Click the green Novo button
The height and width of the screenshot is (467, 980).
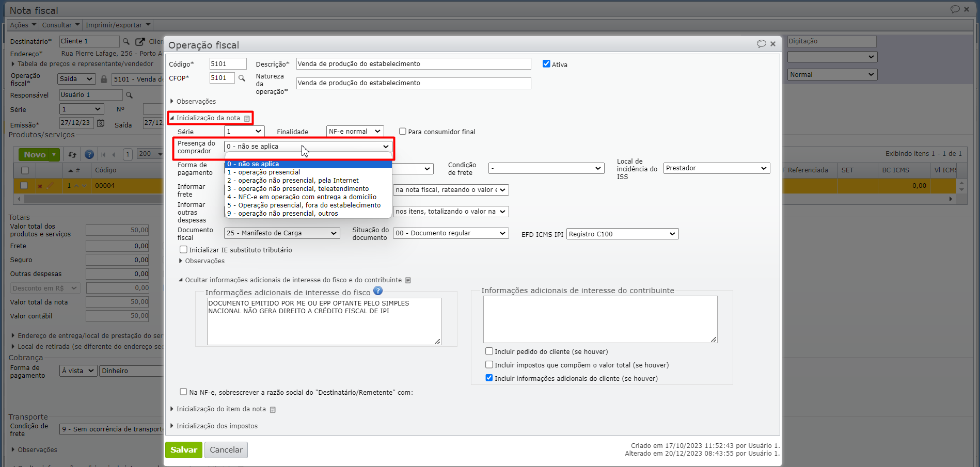35,154
